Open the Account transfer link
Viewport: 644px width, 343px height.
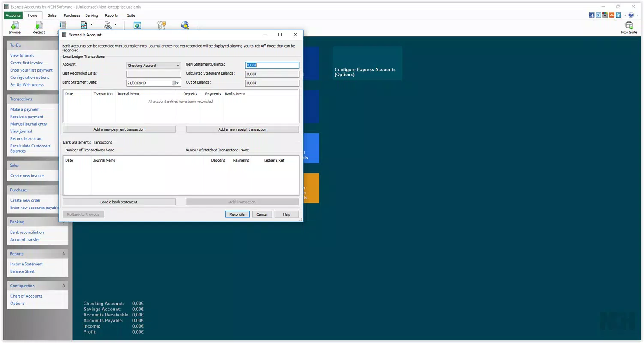[x=25, y=239]
